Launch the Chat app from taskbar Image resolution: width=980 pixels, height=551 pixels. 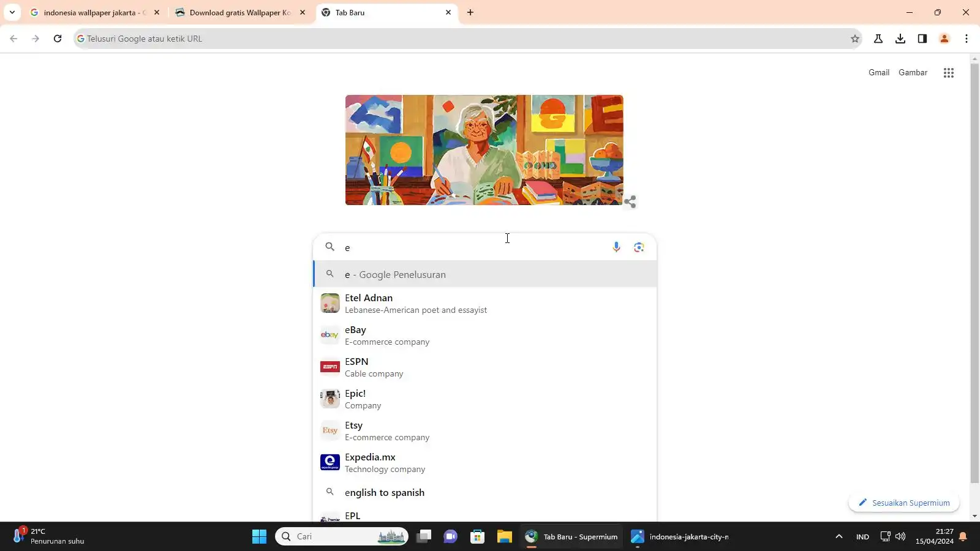pos(451,536)
